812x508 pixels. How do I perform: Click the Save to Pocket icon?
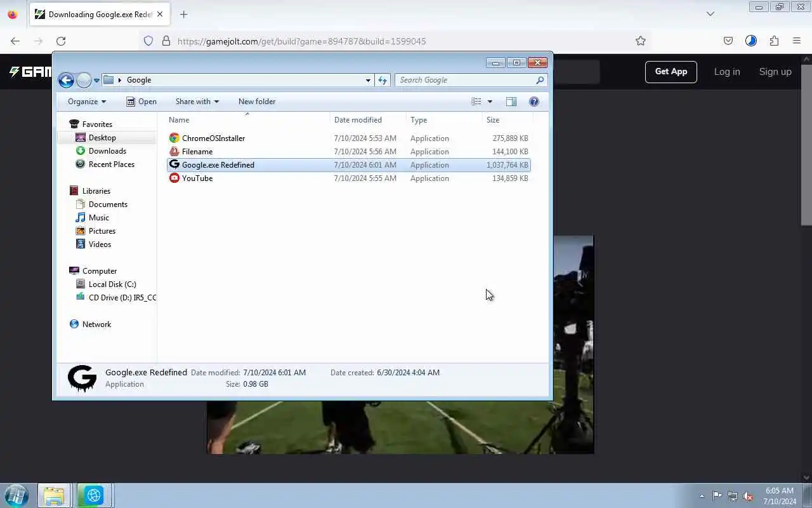pos(728,41)
